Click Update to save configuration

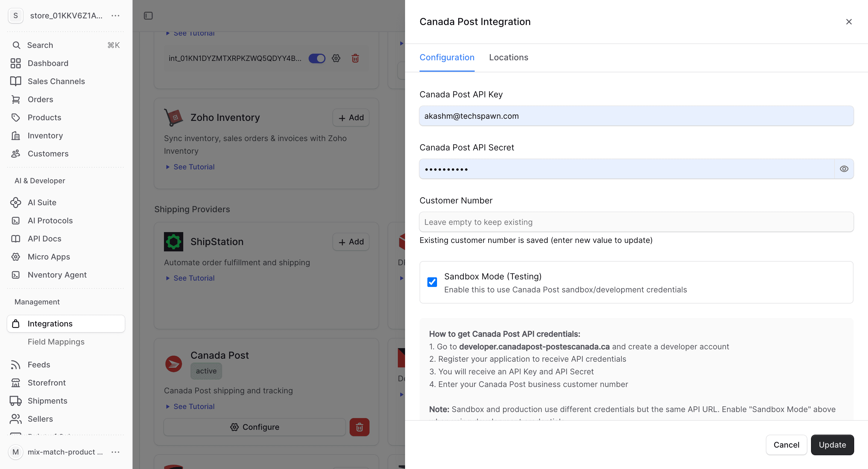coord(832,445)
